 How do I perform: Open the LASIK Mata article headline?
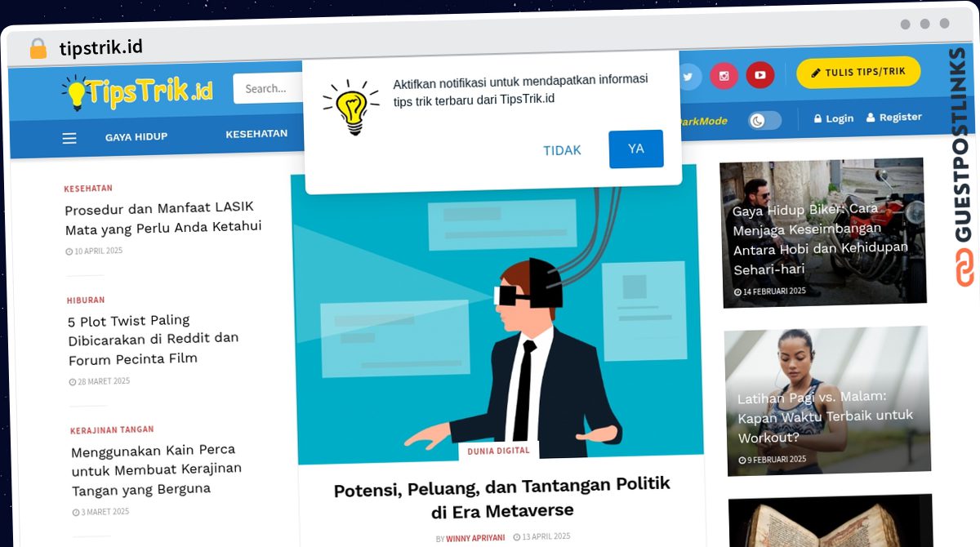pos(163,217)
